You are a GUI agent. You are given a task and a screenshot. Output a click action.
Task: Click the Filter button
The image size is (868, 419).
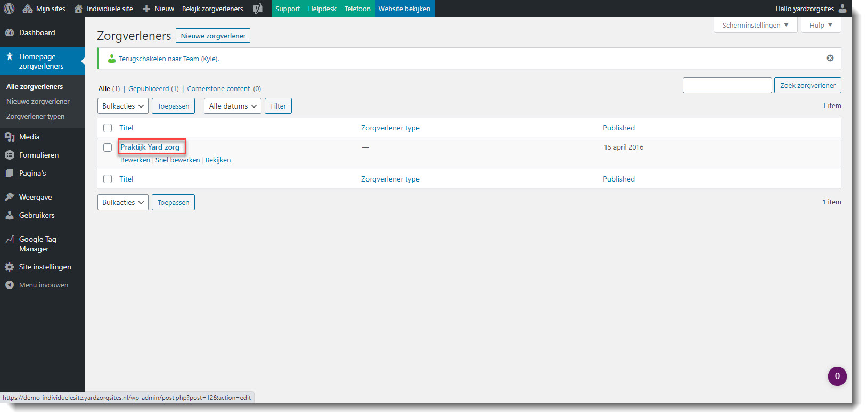[x=278, y=106]
